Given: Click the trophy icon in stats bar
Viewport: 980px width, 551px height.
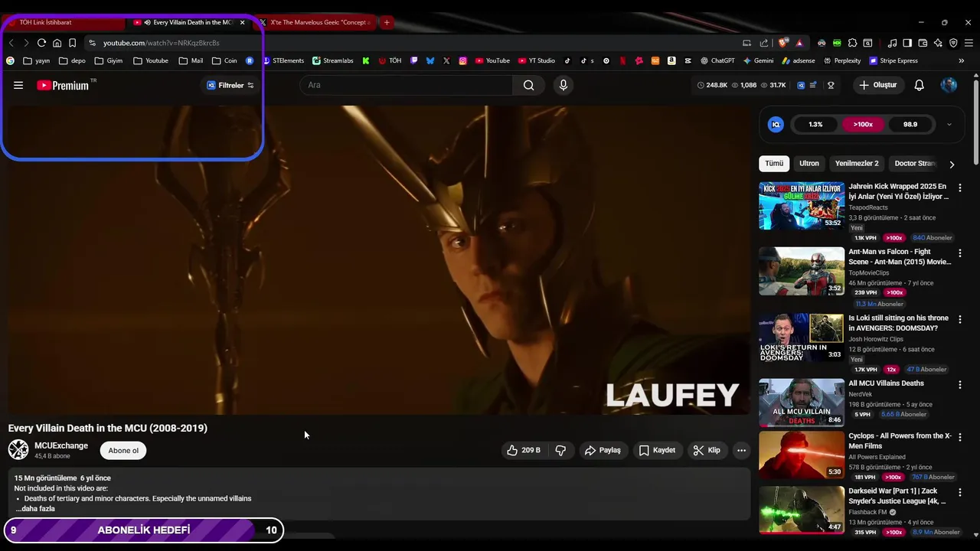Looking at the screenshot, I should [831, 85].
